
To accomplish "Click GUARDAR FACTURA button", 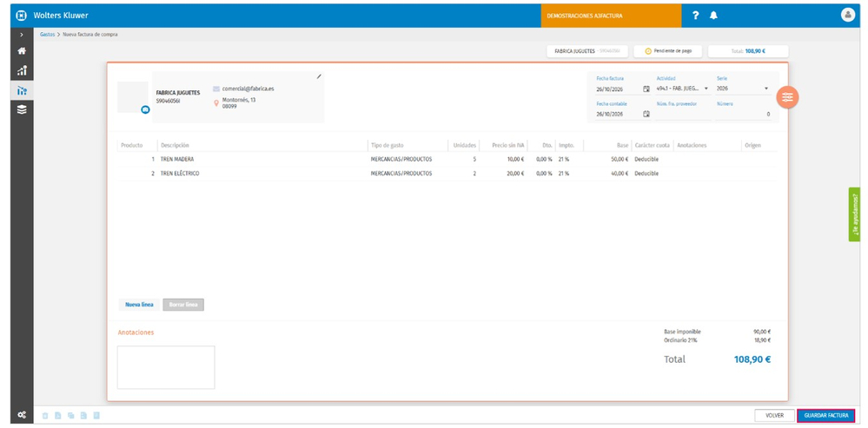I will pos(826,415).
